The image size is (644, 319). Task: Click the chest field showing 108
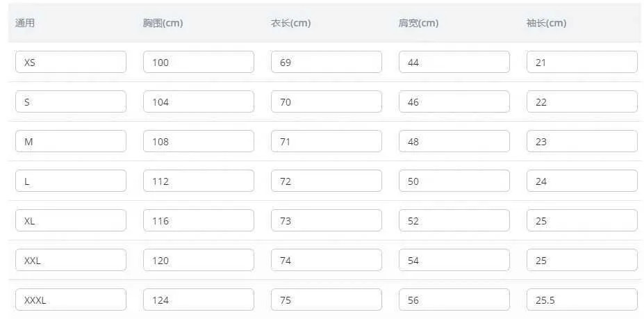point(199,141)
